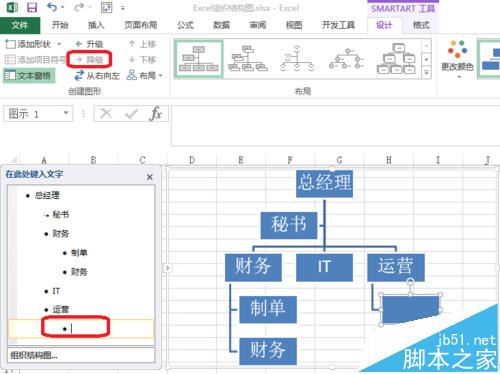Close the text pane with the X
This screenshot has width=500, height=374.
click(x=150, y=177)
